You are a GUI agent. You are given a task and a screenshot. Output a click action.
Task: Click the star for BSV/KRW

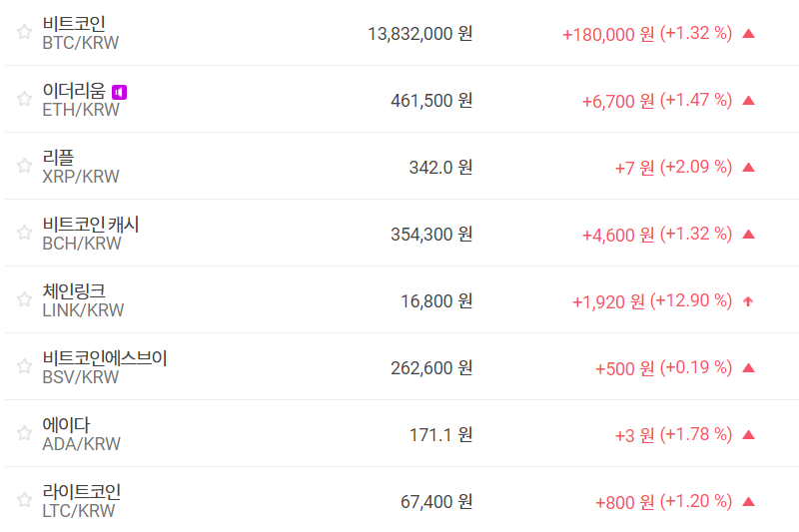click(24, 366)
